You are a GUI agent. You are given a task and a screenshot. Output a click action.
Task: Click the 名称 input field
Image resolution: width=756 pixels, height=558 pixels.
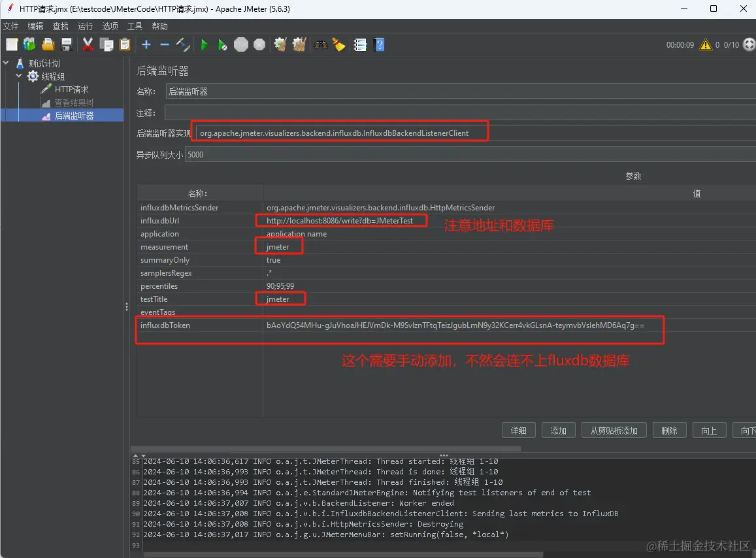click(461, 91)
